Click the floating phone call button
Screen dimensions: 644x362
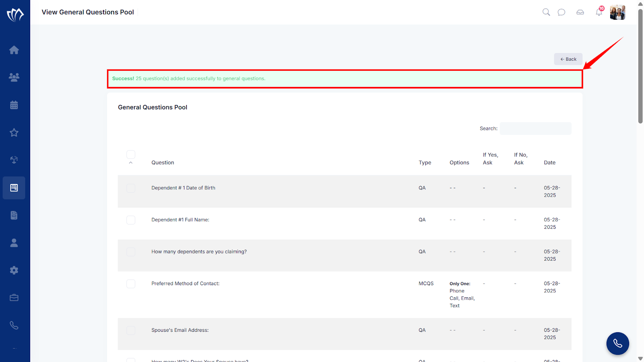pos(618,343)
